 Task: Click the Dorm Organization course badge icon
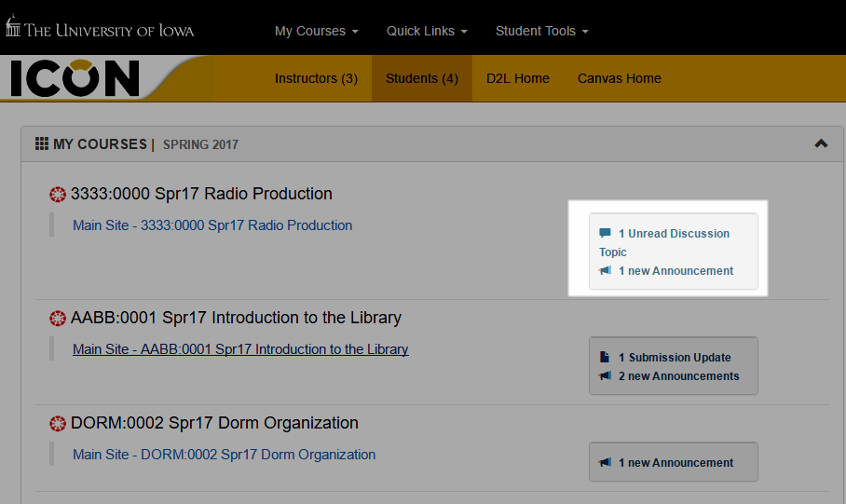[58, 424]
